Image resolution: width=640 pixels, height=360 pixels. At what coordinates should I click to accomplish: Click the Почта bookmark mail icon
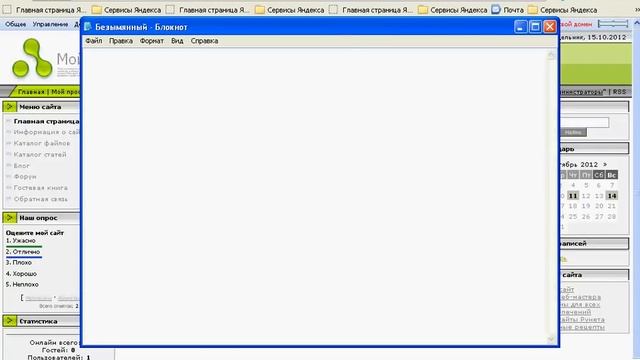pyautogui.click(x=496, y=9)
